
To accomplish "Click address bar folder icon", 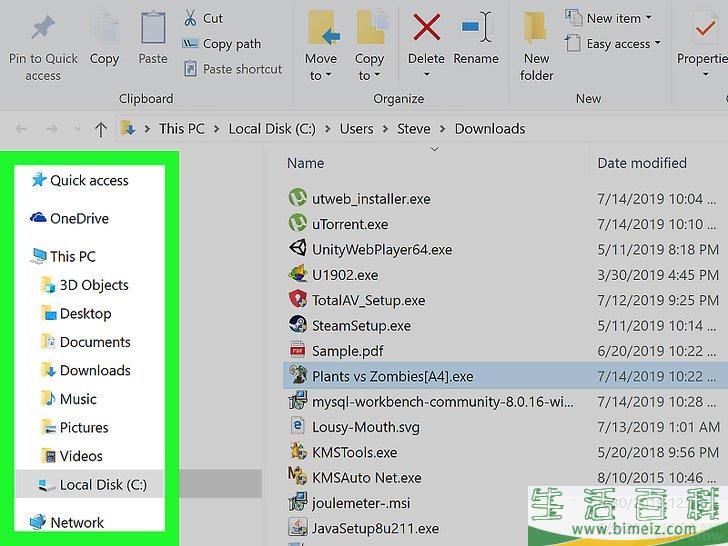I will (x=128, y=128).
